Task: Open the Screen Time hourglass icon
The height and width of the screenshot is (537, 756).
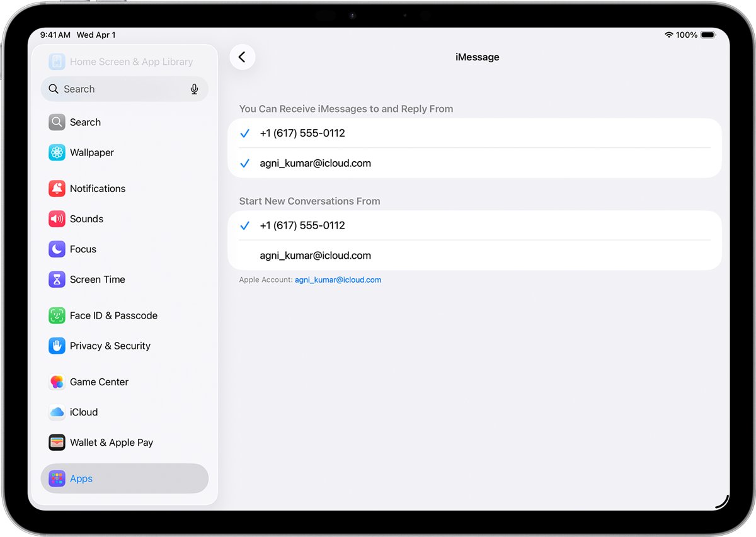Action: point(57,280)
